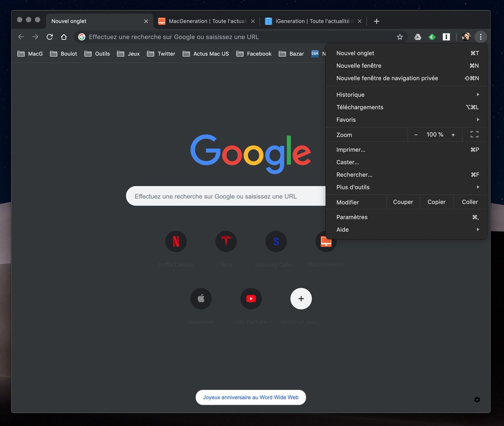This screenshot has width=504, height=426.
Task: Open the Google Drive extension icon
Action: [x=417, y=37]
